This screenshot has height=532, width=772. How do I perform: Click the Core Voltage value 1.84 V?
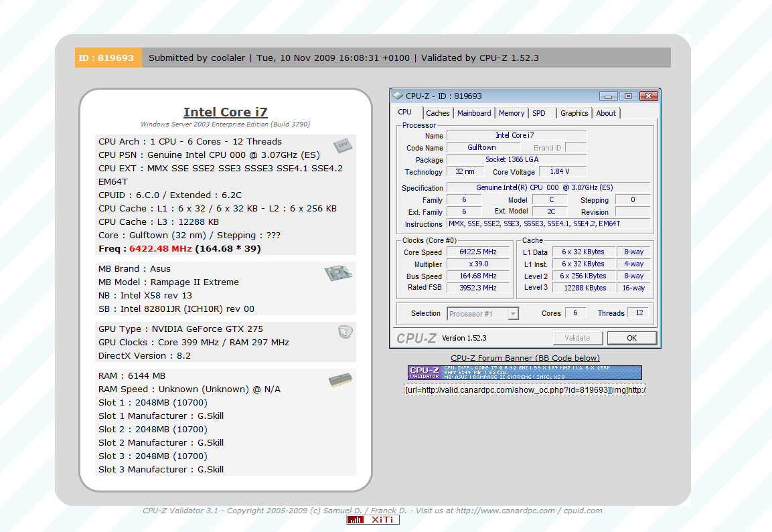tap(562, 172)
